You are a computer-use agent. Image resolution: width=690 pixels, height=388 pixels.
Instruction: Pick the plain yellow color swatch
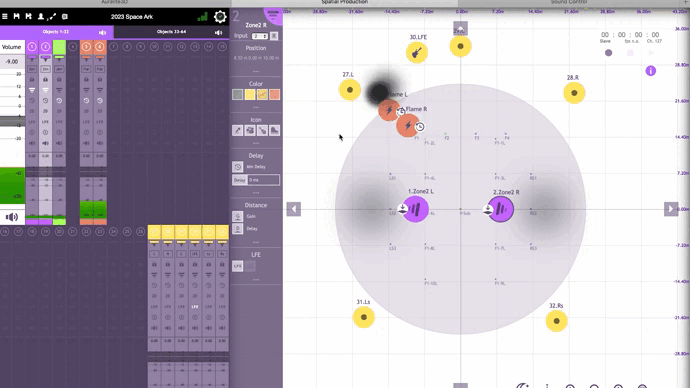click(250, 95)
